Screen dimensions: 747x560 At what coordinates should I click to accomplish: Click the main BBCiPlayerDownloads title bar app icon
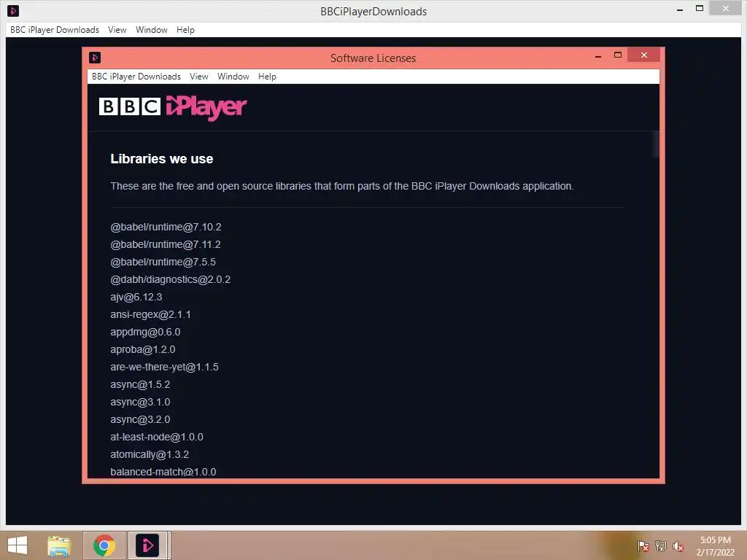click(13, 10)
